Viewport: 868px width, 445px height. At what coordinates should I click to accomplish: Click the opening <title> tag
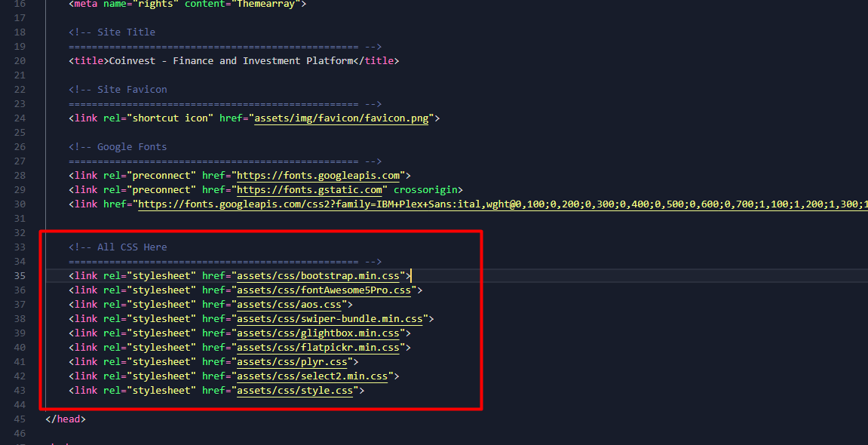click(x=88, y=61)
